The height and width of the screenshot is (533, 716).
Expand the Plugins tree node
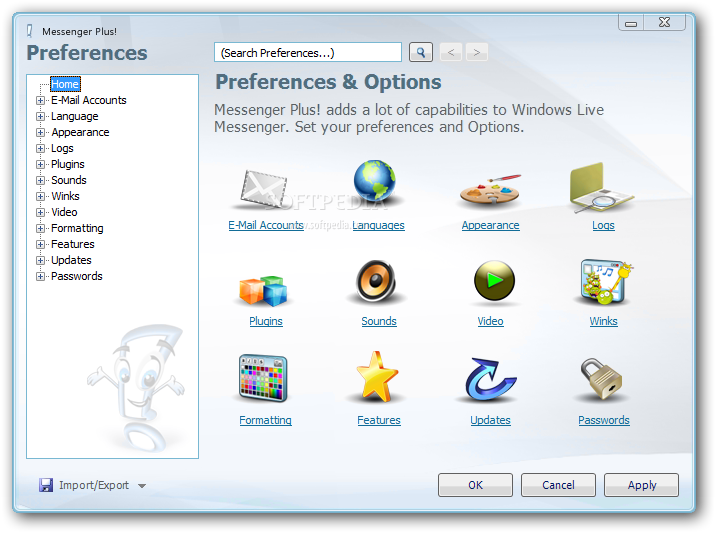[41, 164]
